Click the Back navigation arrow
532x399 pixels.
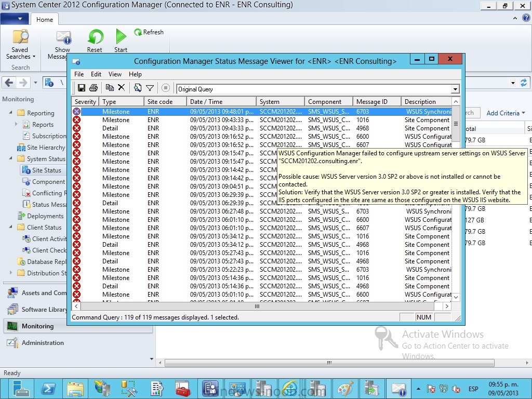coord(9,83)
